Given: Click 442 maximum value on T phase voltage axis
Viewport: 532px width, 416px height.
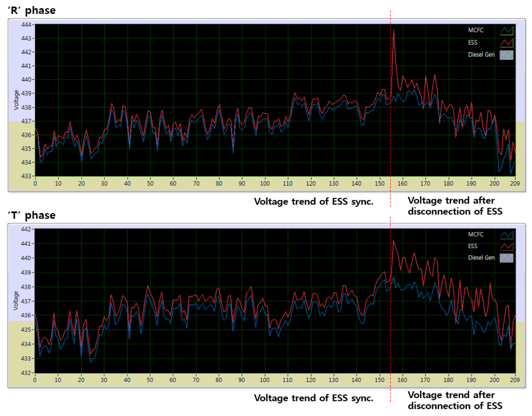Looking at the screenshot, I should 26,229.
